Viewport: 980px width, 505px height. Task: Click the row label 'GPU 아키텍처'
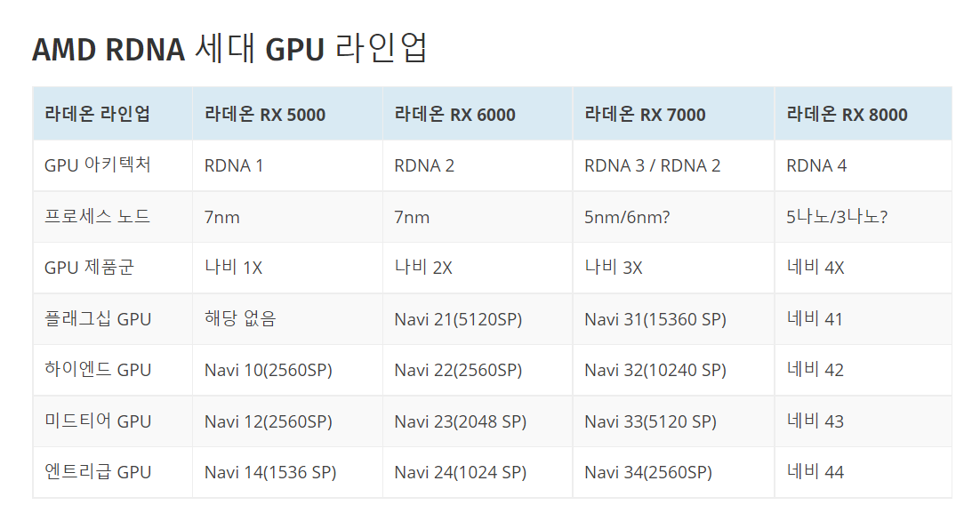pos(113,165)
